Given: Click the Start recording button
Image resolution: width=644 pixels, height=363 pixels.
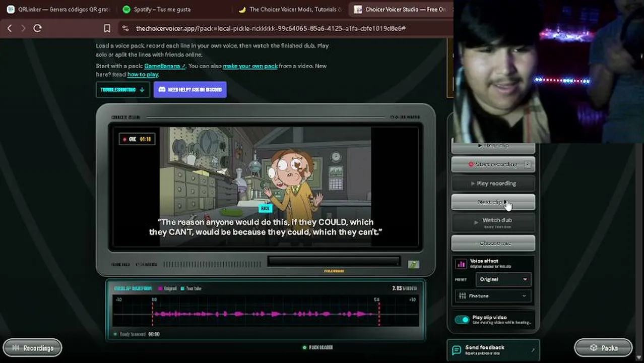Looking at the screenshot, I should click(493, 164).
